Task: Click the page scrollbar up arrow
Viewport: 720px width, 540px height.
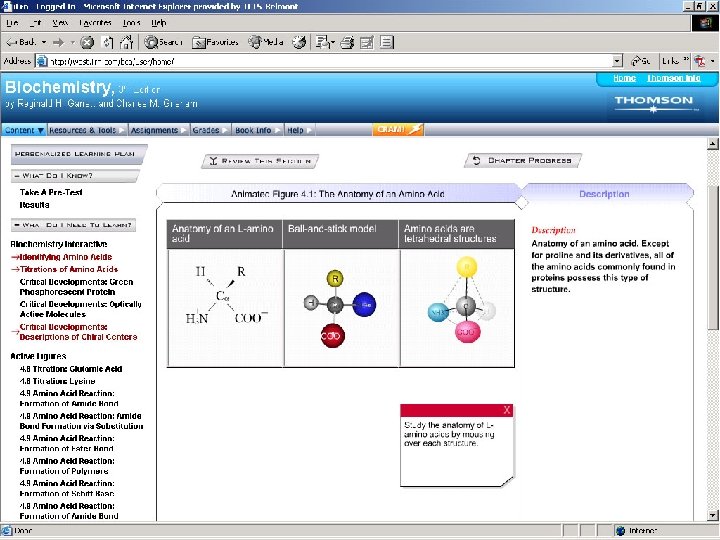Action: pos(713,144)
